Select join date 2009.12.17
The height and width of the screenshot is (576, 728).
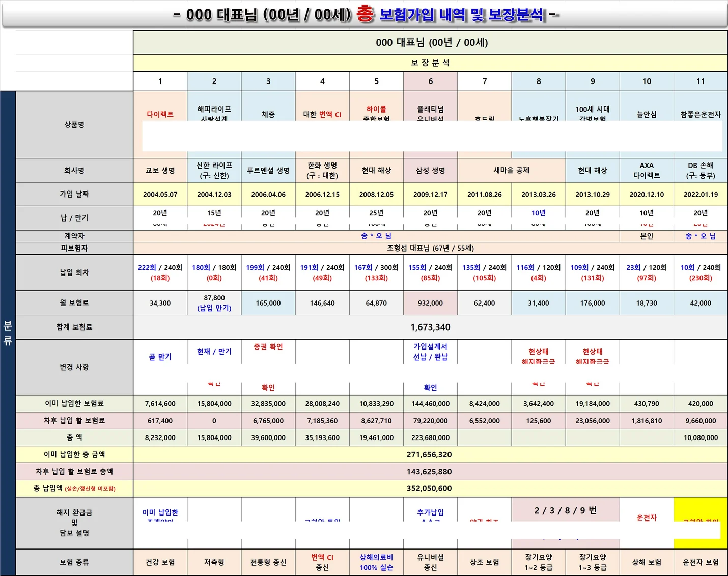(x=431, y=194)
